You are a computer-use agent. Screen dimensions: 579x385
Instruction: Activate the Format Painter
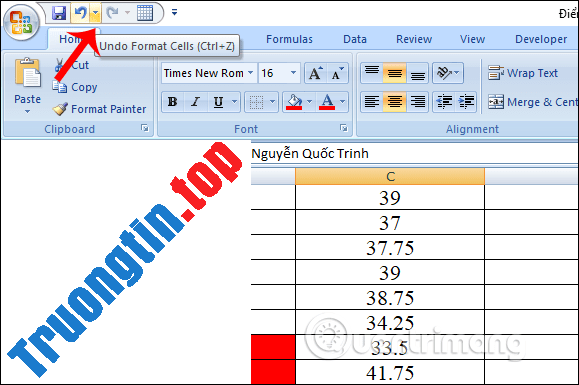[99, 109]
